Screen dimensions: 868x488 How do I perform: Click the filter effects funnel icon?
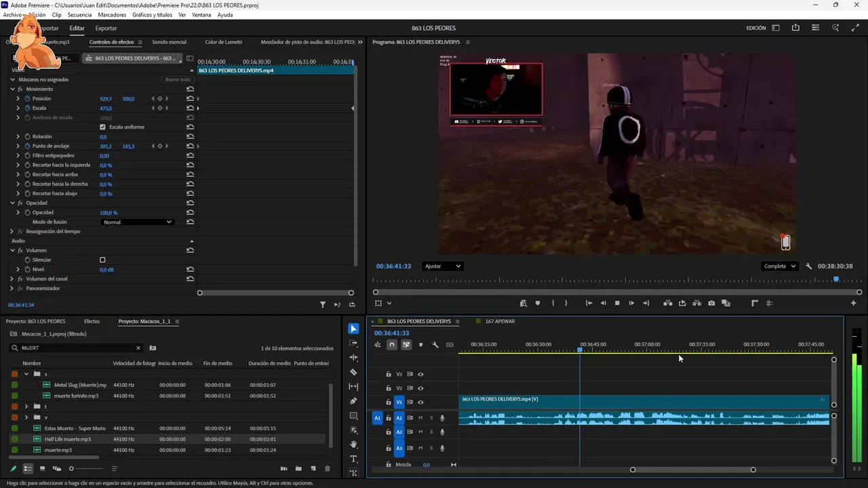click(x=323, y=305)
